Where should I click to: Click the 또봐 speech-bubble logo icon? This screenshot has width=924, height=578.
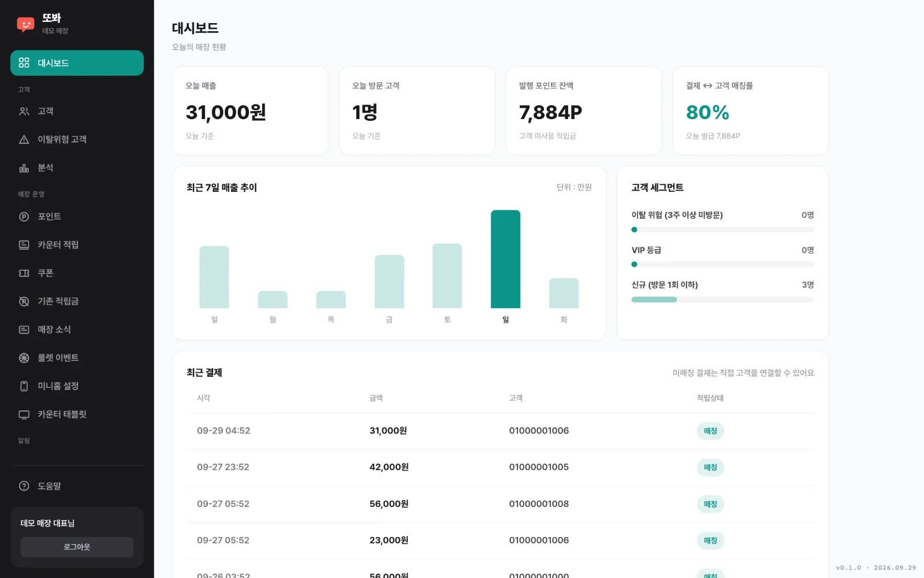25,24
